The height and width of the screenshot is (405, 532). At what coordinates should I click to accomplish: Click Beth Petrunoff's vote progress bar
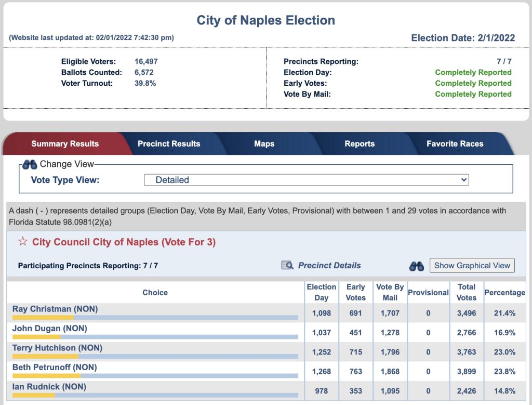(x=155, y=375)
